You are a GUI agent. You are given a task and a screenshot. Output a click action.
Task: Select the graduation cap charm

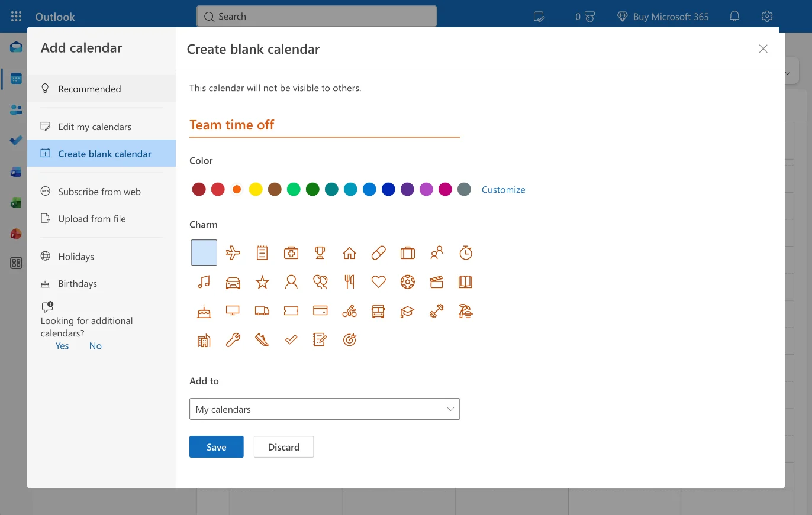click(x=407, y=311)
